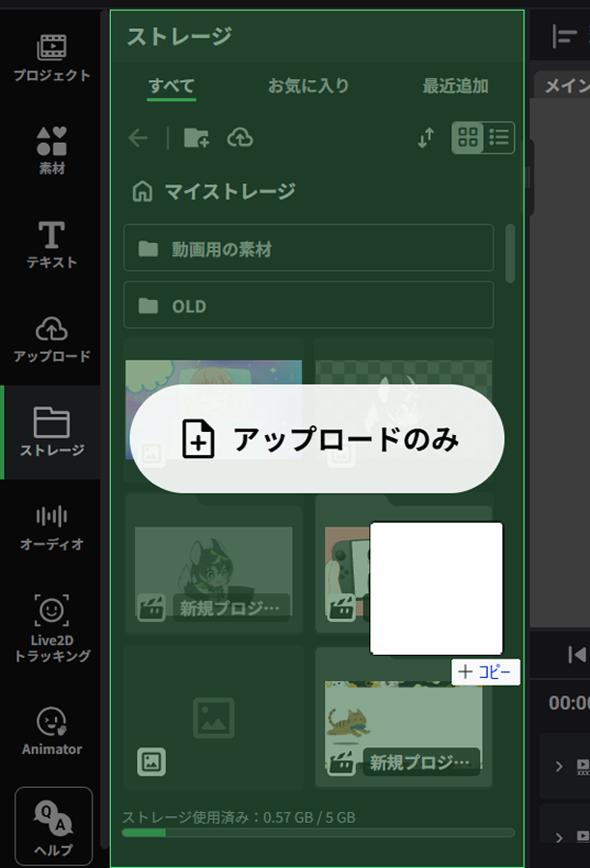Open the OLD folder
Screen dimensions: 590x868
(308, 305)
